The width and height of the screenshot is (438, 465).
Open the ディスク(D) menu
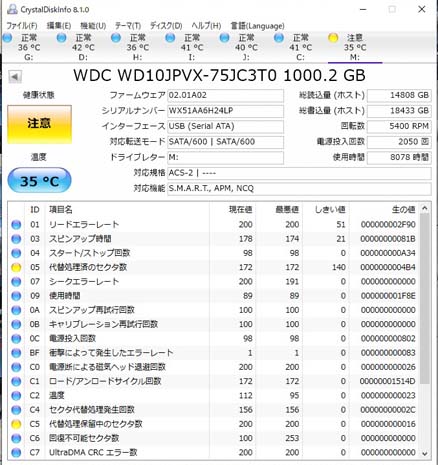(x=166, y=26)
